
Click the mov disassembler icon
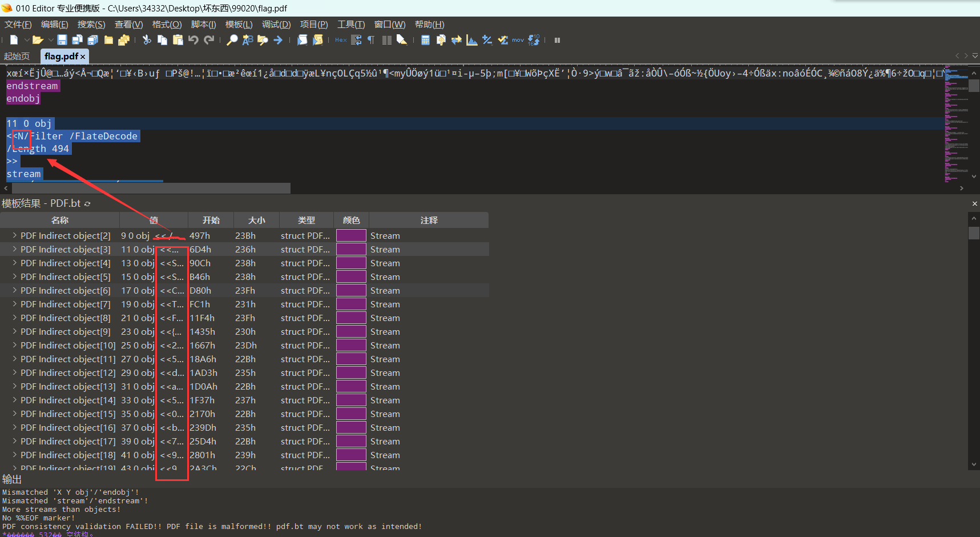click(518, 40)
